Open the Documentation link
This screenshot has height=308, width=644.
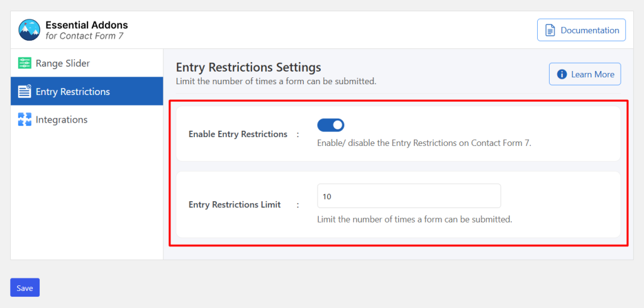click(x=581, y=30)
